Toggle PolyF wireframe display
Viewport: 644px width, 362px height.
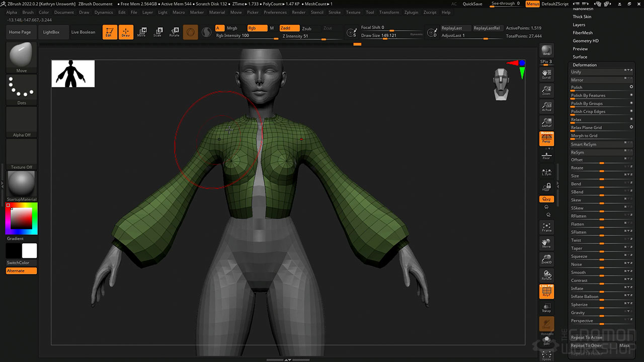click(546, 292)
